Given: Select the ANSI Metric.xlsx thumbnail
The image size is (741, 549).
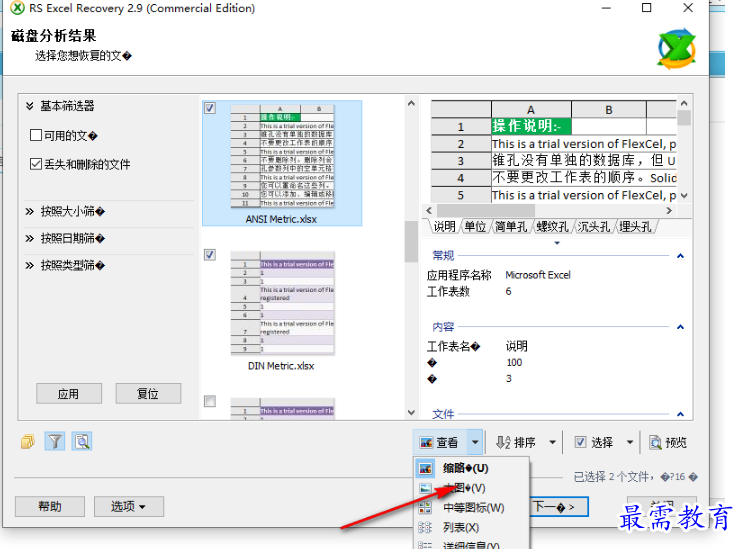Looking at the screenshot, I should tap(282, 157).
